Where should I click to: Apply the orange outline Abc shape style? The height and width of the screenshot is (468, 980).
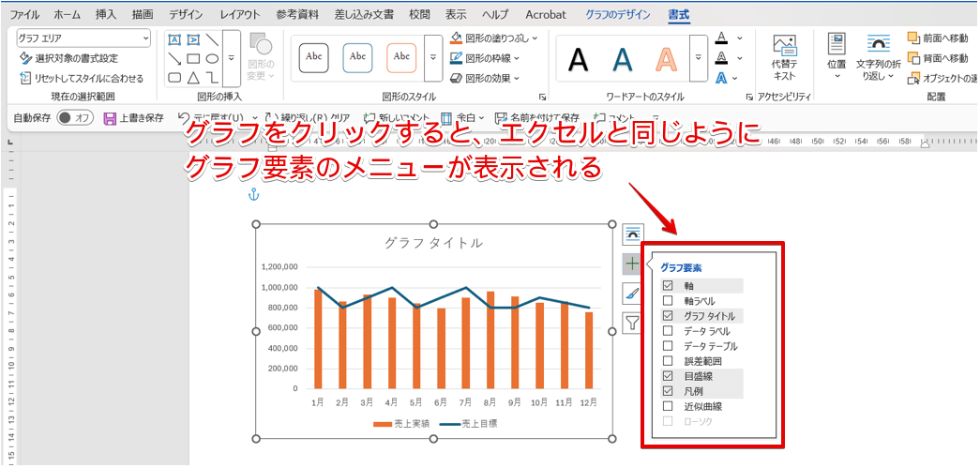pos(401,57)
